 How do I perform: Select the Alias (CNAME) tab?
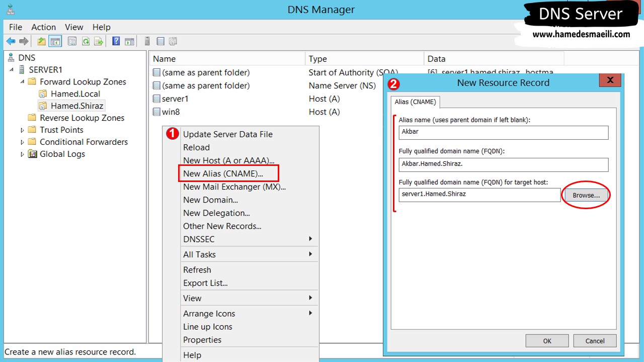pyautogui.click(x=416, y=102)
